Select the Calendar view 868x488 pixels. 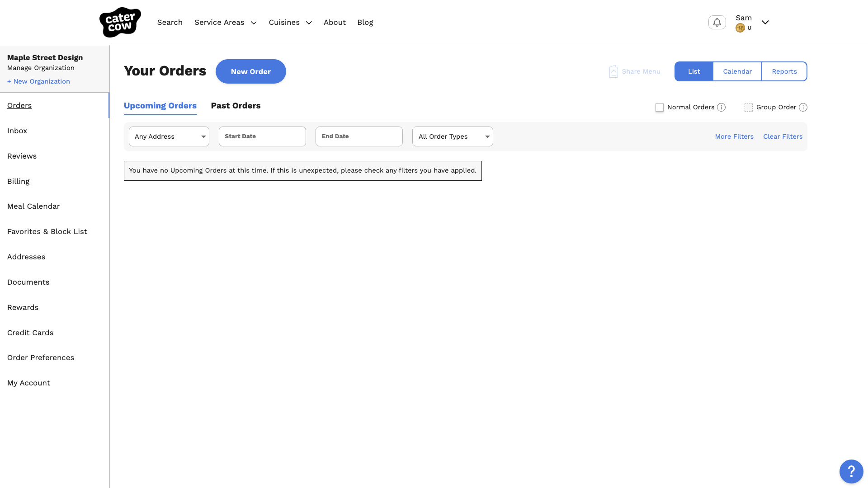pyautogui.click(x=737, y=71)
